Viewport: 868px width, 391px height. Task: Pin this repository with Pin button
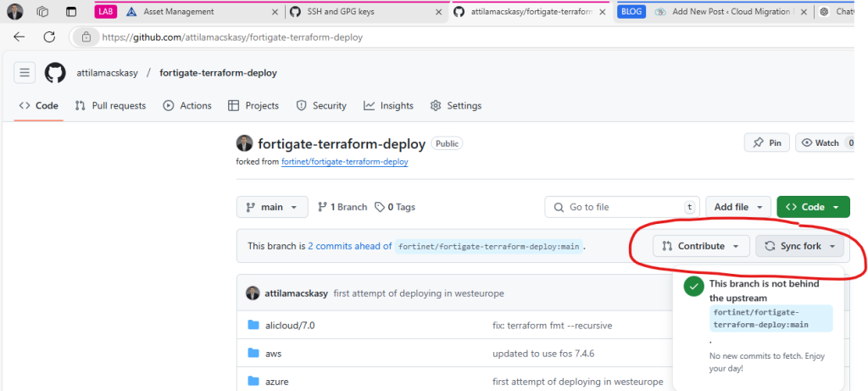click(x=766, y=143)
